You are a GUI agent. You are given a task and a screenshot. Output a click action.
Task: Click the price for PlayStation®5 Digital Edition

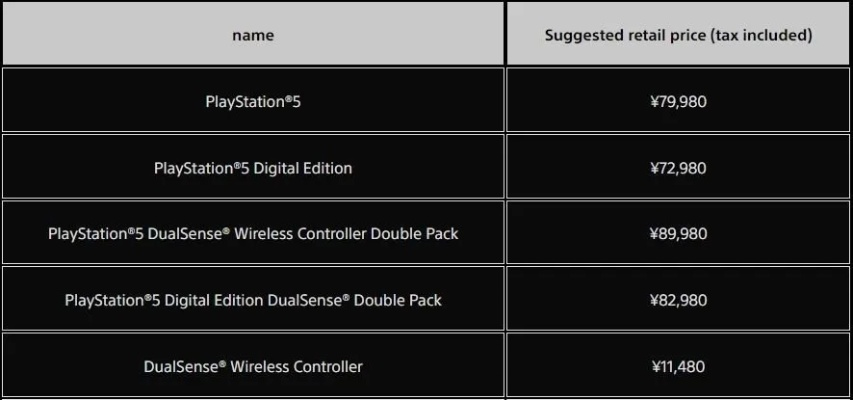click(678, 168)
